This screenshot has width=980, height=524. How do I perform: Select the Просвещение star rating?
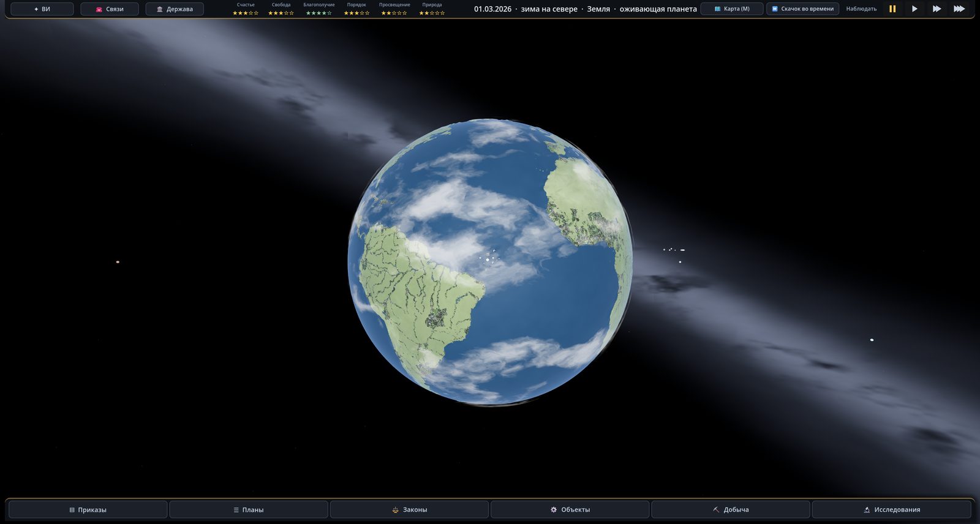tap(394, 13)
